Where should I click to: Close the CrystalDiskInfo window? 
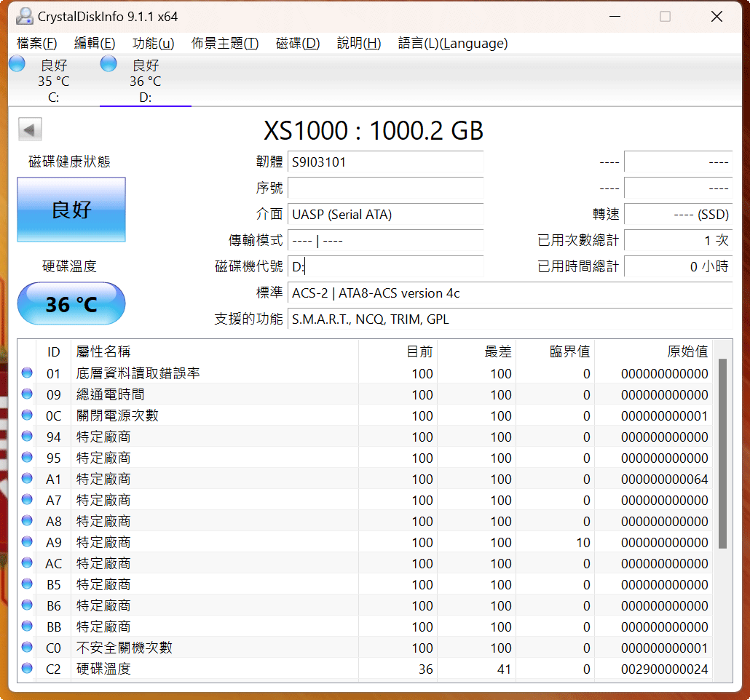717,16
